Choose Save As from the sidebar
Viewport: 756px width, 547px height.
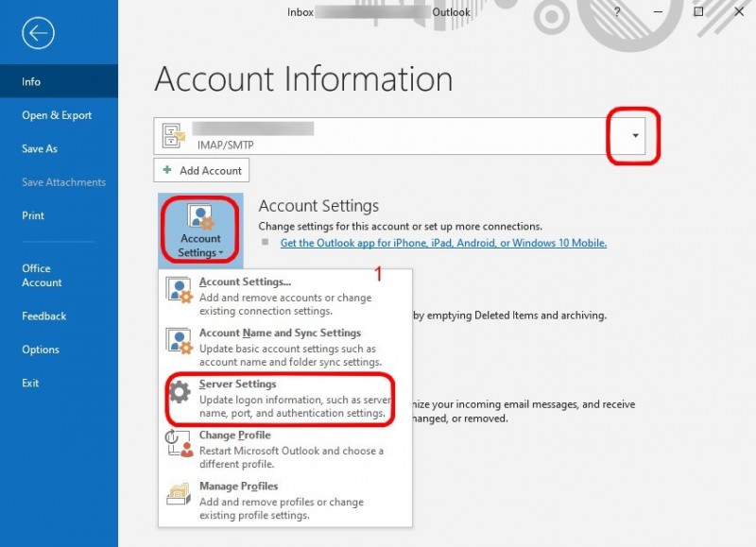[x=40, y=148]
